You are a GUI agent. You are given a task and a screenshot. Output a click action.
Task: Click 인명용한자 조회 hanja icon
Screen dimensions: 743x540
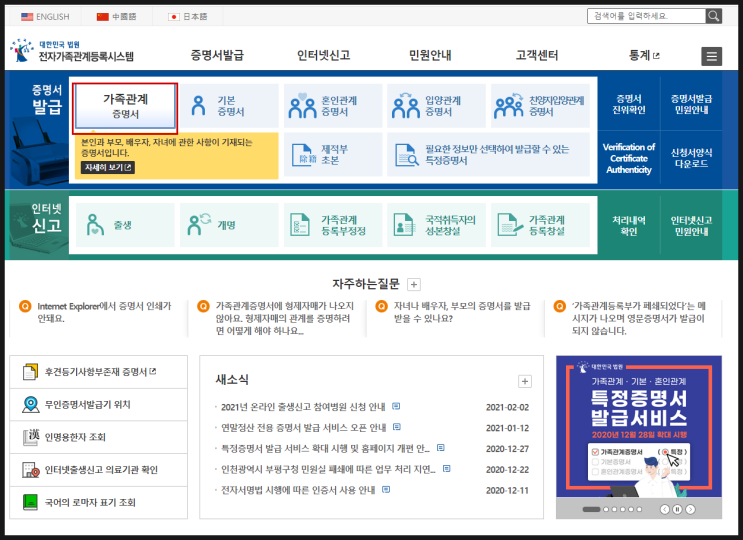[x=31, y=437]
